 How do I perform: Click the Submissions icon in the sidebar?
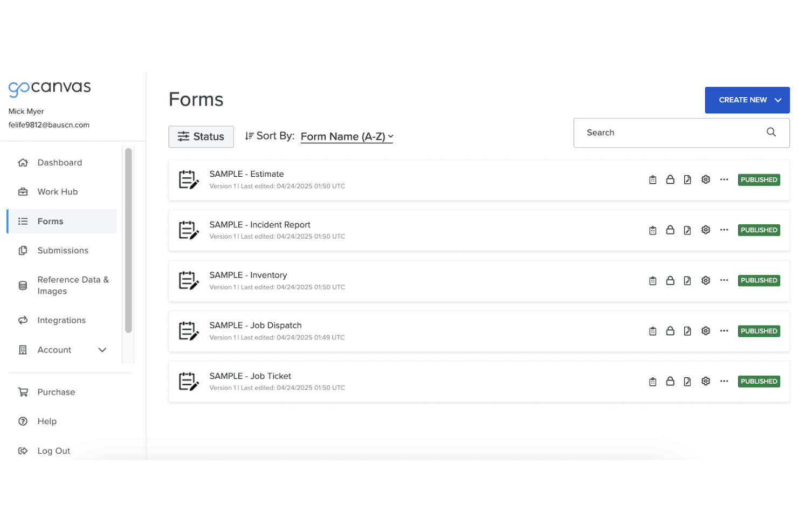[23, 250]
